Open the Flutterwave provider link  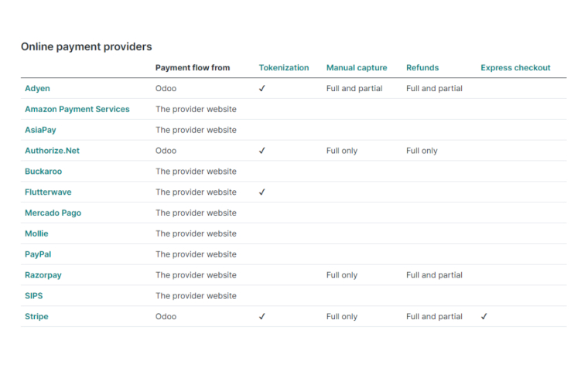tap(48, 192)
